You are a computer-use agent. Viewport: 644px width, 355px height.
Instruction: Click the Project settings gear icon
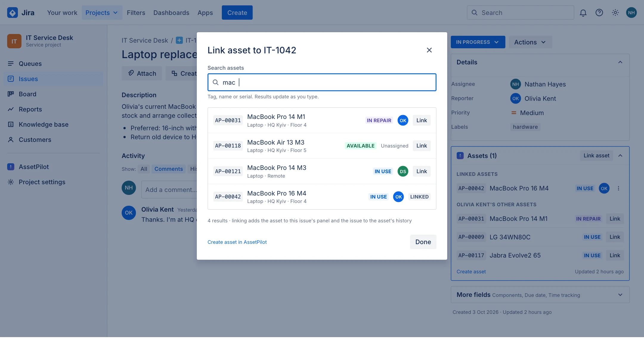tap(11, 182)
